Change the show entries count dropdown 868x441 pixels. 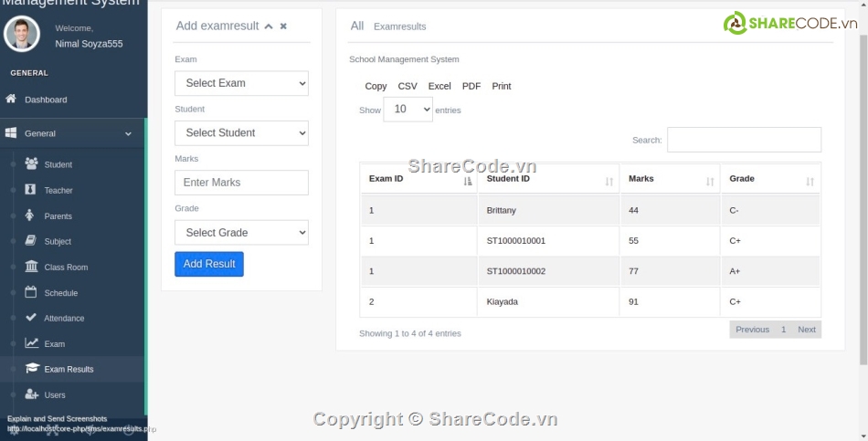[x=408, y=110]
